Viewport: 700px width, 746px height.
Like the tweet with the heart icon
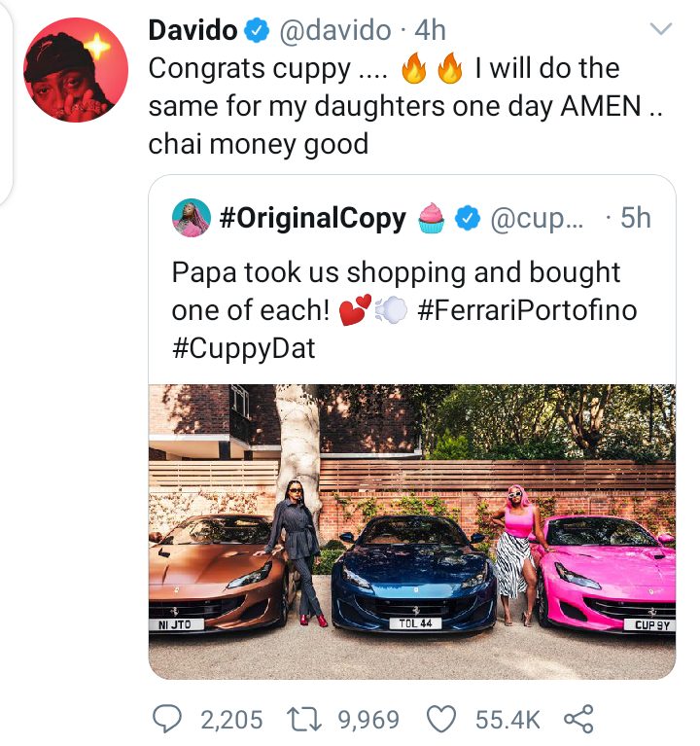point(442,719)
